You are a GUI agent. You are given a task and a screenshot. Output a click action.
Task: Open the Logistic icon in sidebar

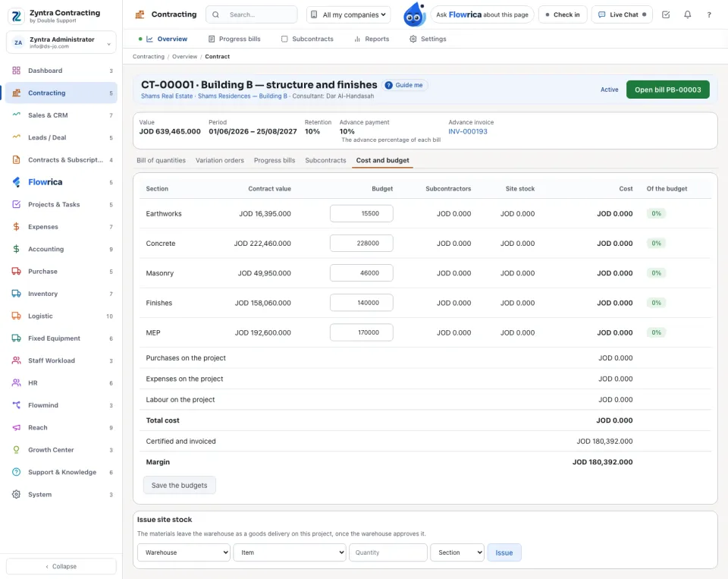click(x=16, y=316)
